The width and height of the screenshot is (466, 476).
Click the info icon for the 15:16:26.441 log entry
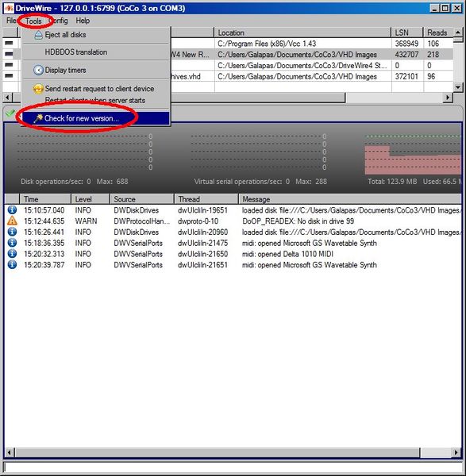click(12, 232)
